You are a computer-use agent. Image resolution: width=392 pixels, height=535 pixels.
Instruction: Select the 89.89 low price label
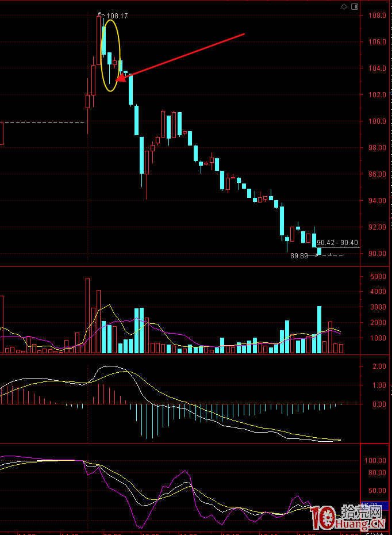click(x=299, y=255)
